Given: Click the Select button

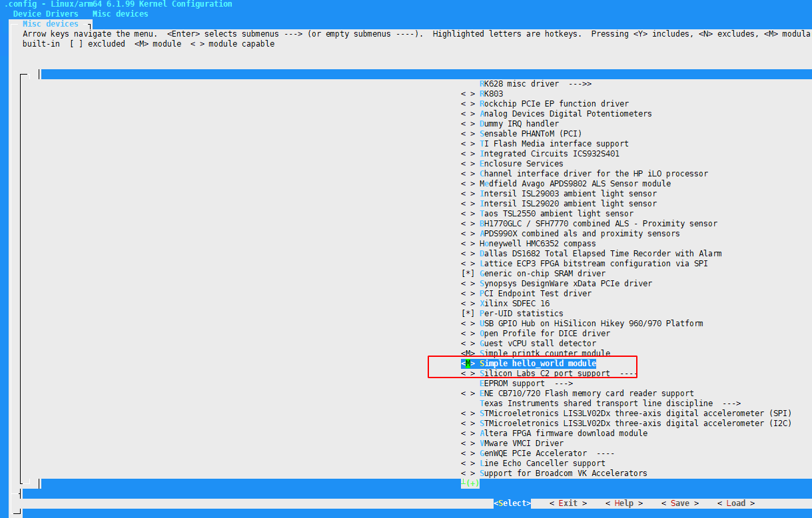Looking at the screenshot, I should tap(512, 503).
